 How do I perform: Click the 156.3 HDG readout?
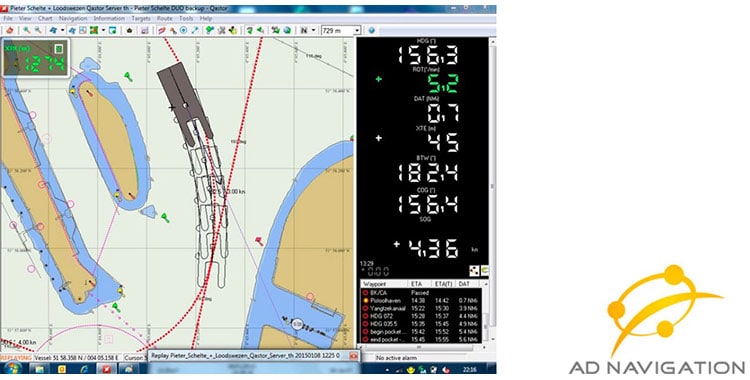click(428, 55)
